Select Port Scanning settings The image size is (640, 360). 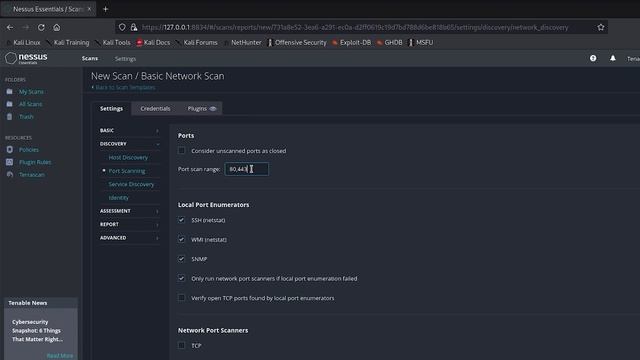click(127, 171)
